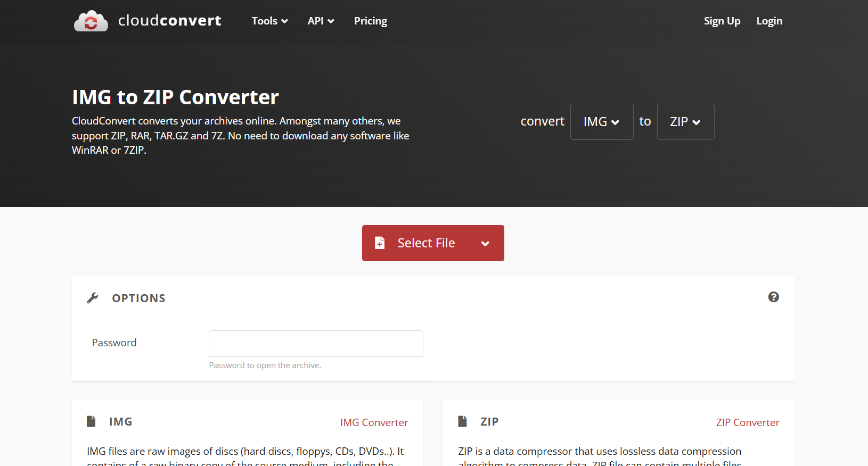The image size is (868, 466).
Task: Click the wrench Options icon
Action: click(x=93, y=298)
